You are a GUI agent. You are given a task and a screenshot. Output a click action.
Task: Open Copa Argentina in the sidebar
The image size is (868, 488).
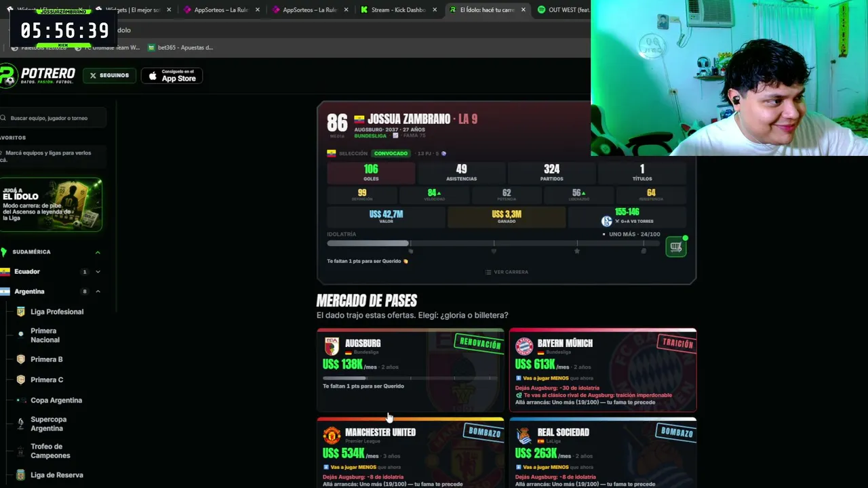tap(56, 401)
